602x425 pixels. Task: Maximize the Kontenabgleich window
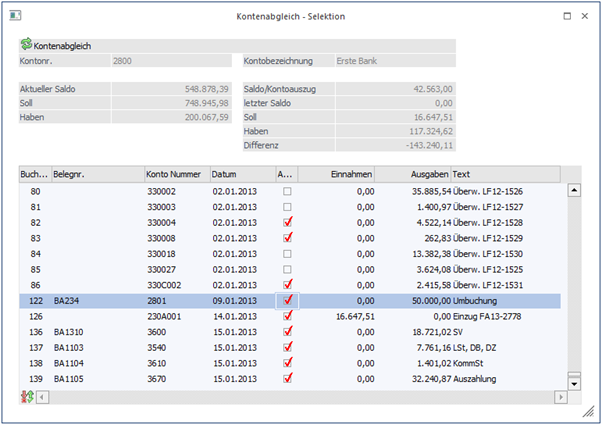click(567, 16)
